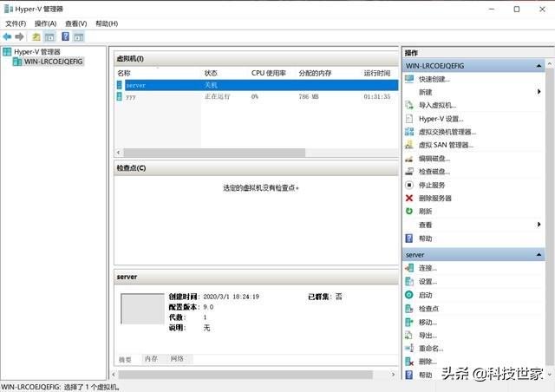Switch to the 网络 tab

click(x=177, y=359)
